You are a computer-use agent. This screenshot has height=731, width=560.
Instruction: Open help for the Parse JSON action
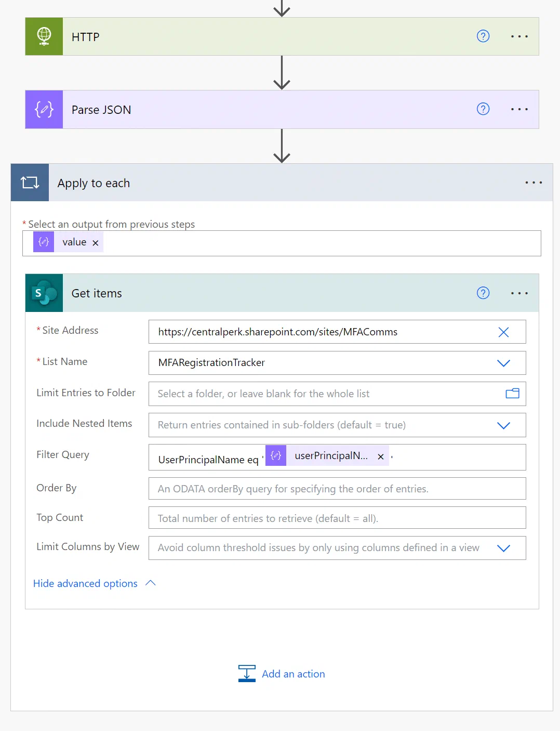coord(483,109)
